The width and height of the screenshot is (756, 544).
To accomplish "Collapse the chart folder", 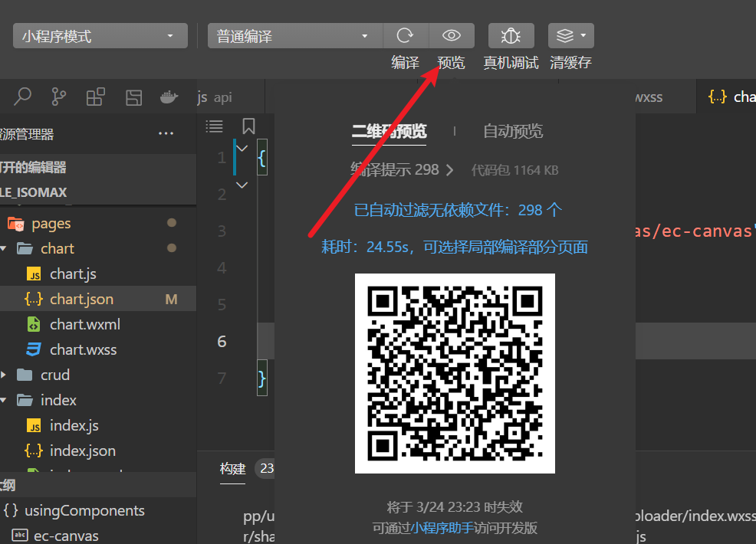I will 4,248.
